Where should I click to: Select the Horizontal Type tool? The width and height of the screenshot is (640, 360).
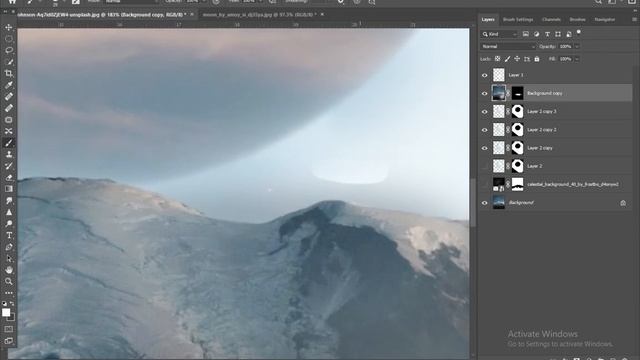point(9,235)
